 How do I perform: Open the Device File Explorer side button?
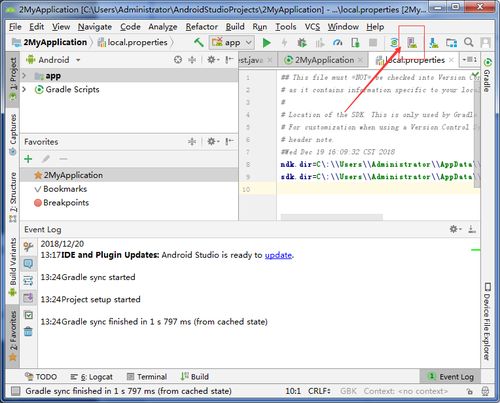487,321
